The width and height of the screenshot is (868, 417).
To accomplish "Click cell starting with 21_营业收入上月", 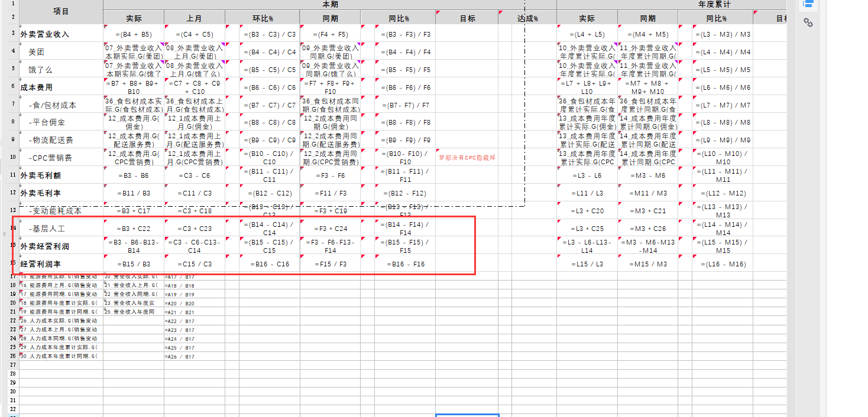I will point(134,285).
